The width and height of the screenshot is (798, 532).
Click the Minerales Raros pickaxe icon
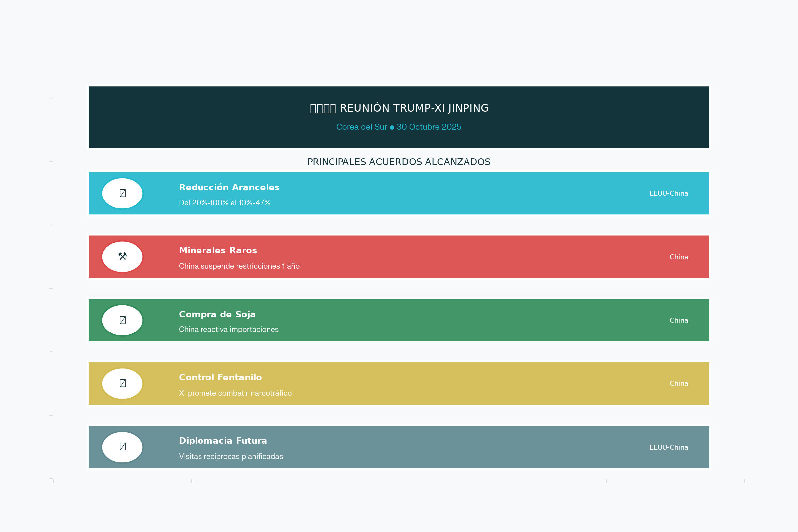point(122,256)
